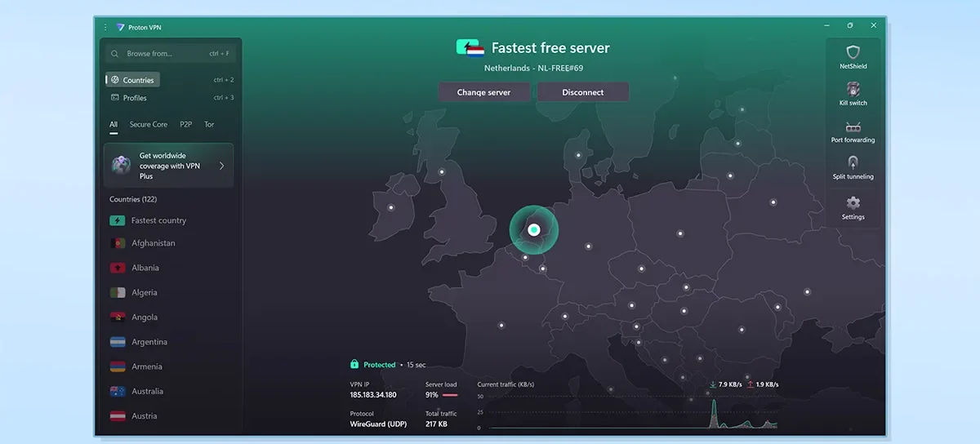Click the Algeria flag icon
Screen dimensions: 980x444
tap(117, 292)
